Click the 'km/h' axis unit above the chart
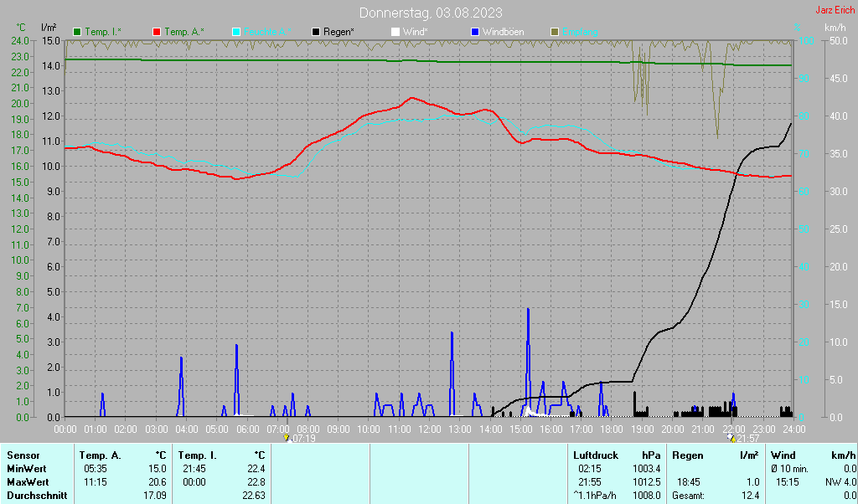Viewport: 858px width, 504px height. tap(835, 28)
